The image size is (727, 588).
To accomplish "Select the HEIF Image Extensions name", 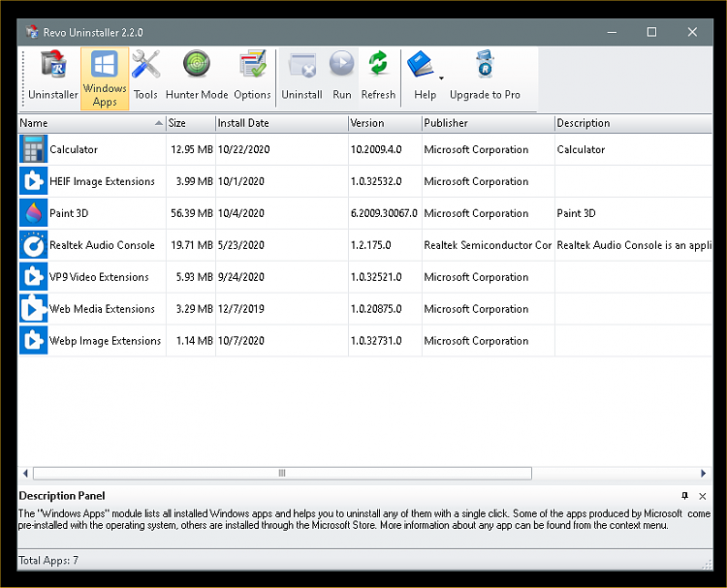I will tap(102, 182).
